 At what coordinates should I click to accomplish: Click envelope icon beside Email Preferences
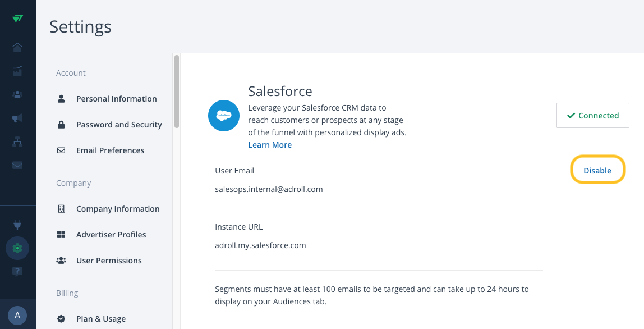[x=61, y=150]
